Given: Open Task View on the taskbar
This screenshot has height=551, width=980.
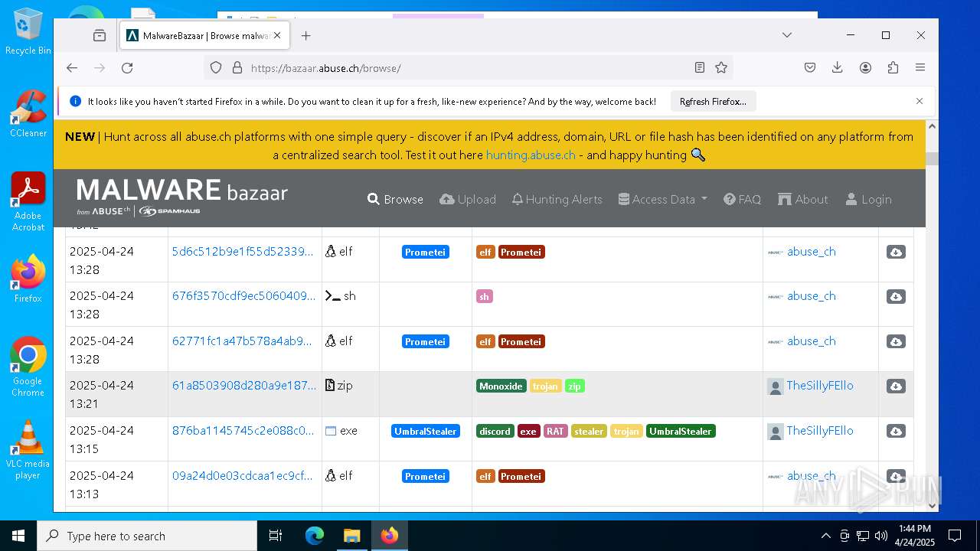Looking at the screenshot, I should pos(276,536).
